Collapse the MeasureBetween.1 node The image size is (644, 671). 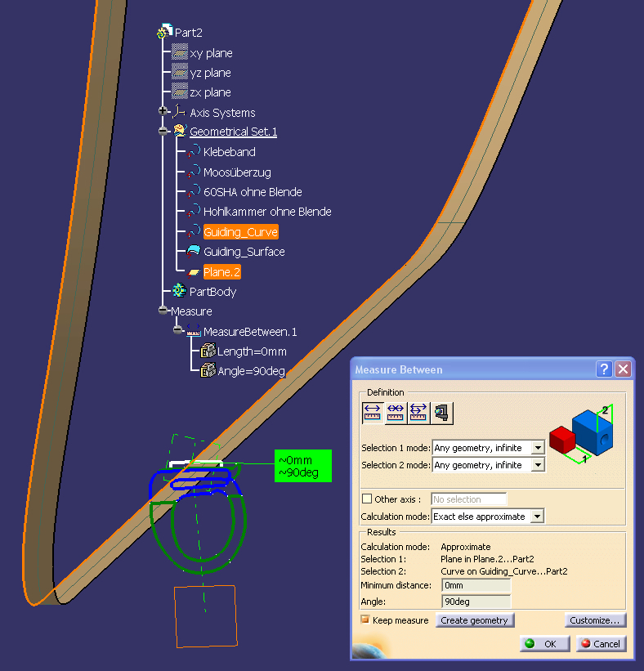[177, 330]
